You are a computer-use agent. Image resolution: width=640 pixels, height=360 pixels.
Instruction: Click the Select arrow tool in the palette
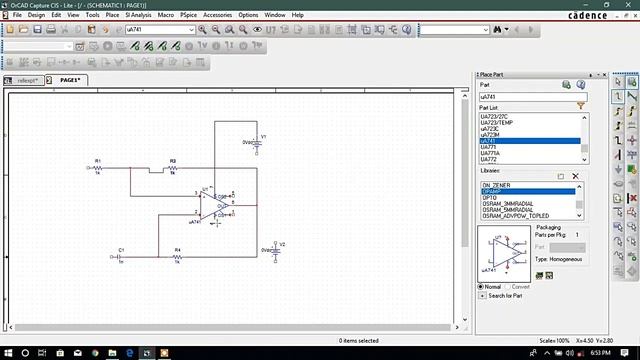coord(618,82)
